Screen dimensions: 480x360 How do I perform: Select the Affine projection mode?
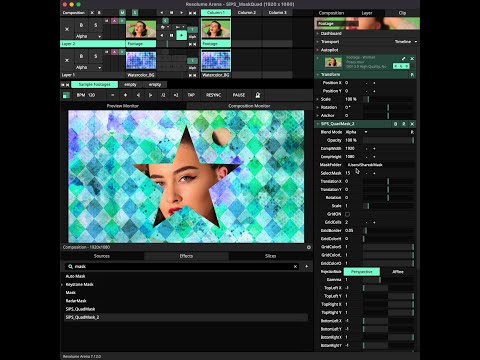[398, 272]
